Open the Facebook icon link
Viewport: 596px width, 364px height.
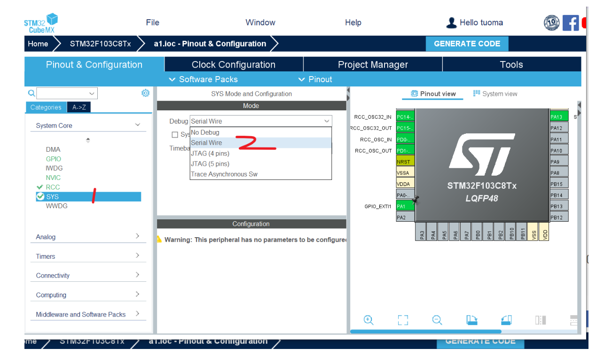pos(570,23)
